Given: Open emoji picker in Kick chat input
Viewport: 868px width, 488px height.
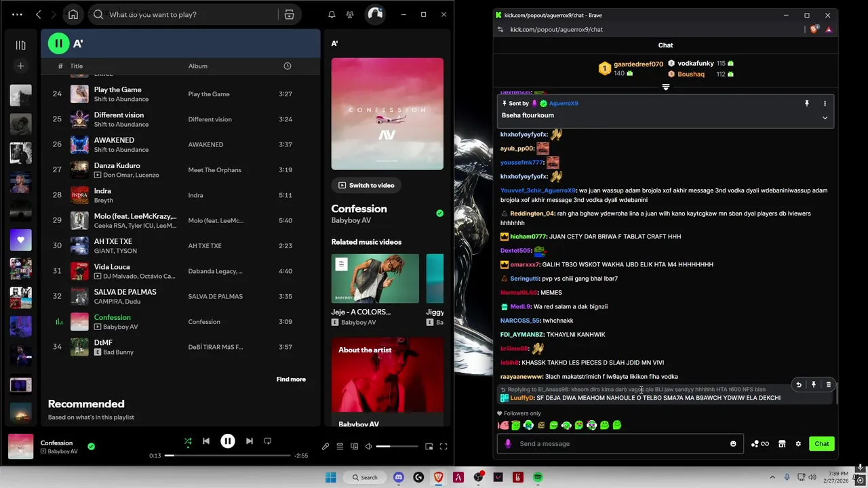Looking at the screenshot, I should tap(733, 443).
